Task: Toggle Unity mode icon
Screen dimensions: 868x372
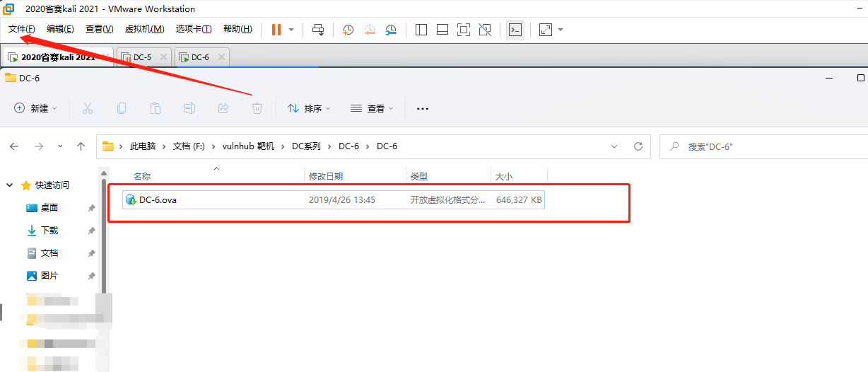Action: tap(485, 30)
